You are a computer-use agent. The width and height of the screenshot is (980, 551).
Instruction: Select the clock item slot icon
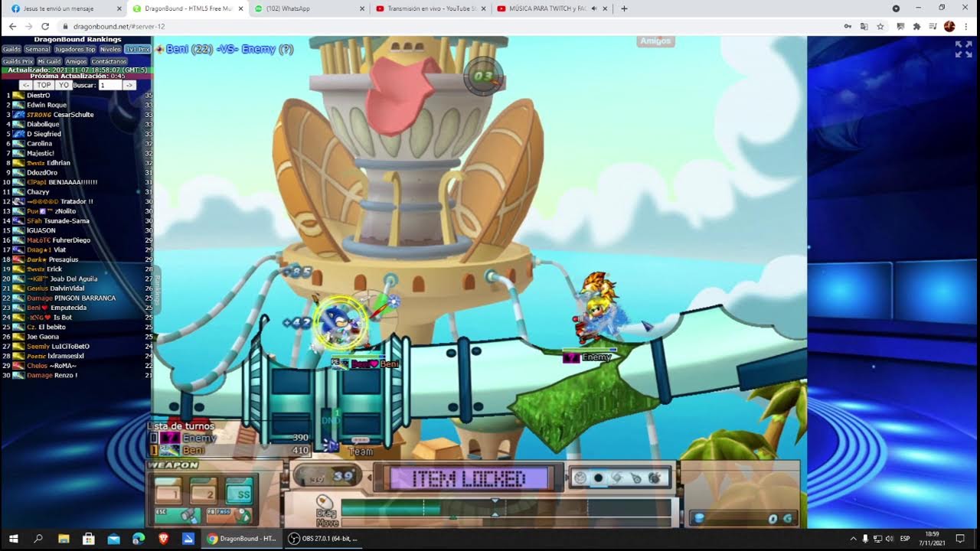tap(580, 478)
